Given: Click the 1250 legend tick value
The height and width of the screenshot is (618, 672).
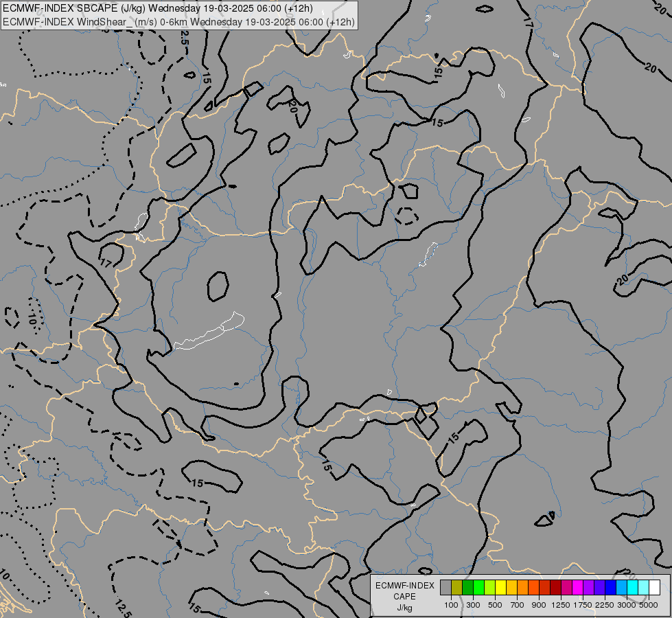Looking at the screenshot, I should click(561, 605).
